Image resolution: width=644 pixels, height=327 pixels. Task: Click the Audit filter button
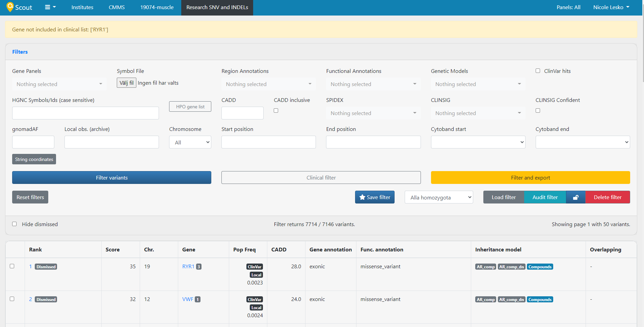[545, 197]
